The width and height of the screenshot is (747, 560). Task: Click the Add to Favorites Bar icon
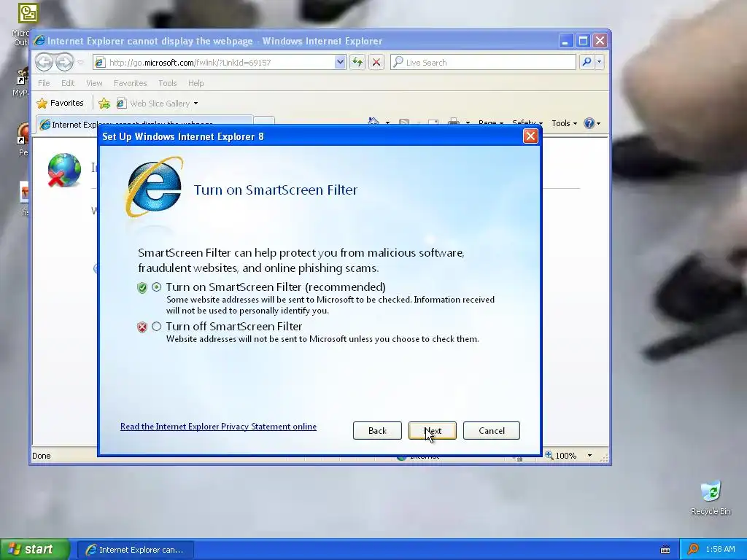pyautogui.click(x=104, y=104)
